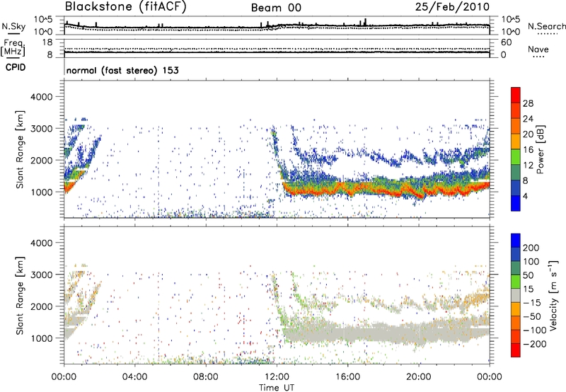Click the gray -15 to 15 Velocity colorbar segment
This screenshot has width=566, height=392.
pyautogui.click(x=516, y=295)
